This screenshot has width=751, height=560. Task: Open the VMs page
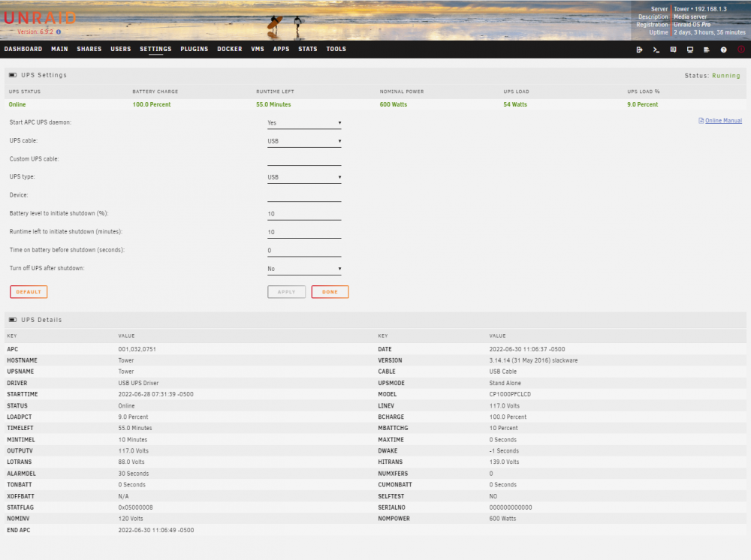pyautogui.click(x=258, y=49)
